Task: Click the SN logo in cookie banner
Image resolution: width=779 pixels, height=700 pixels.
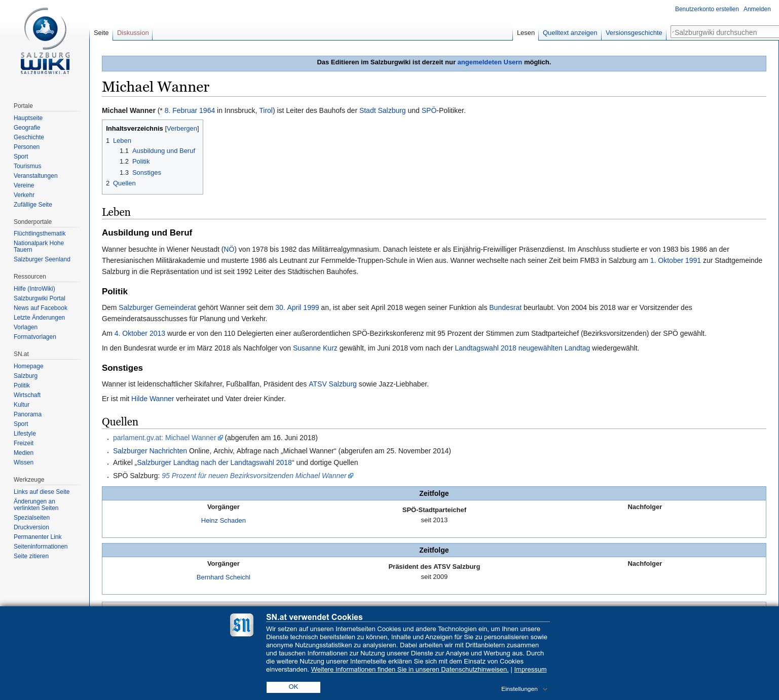Action: pos(242,625)
